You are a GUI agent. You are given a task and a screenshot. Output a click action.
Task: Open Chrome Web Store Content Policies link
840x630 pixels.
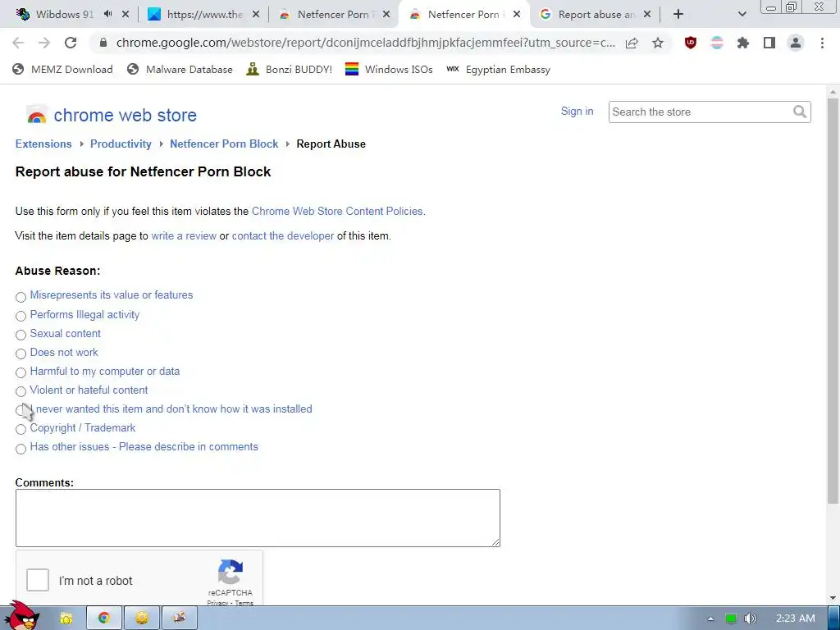(x=339, y=211)
